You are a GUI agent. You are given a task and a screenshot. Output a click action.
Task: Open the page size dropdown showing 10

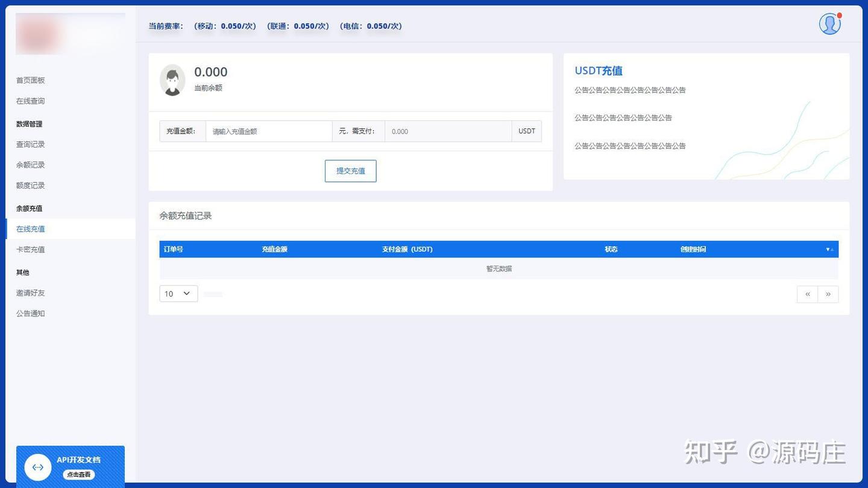point(178,293)
